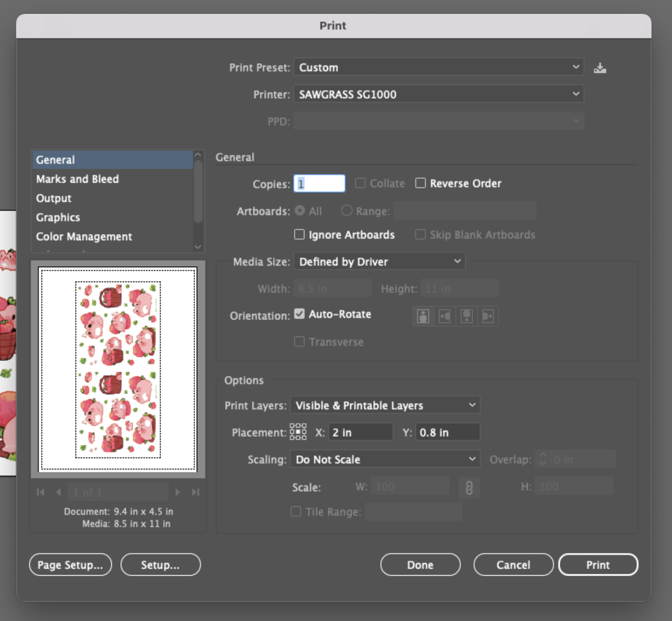This screenshot has height=621, width=672.
Task: Click the Overlap value field
Action: [x=582, y=459]
